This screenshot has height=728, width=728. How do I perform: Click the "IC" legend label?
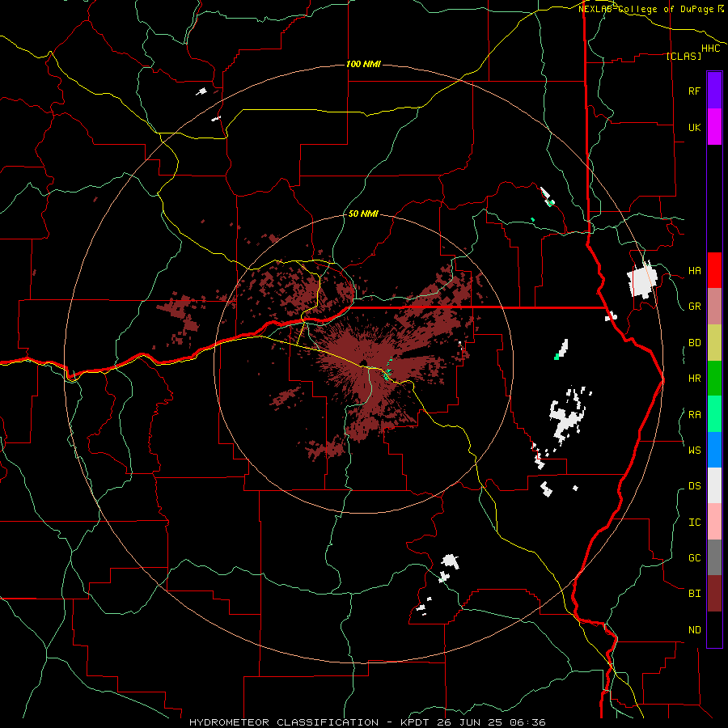694,523
